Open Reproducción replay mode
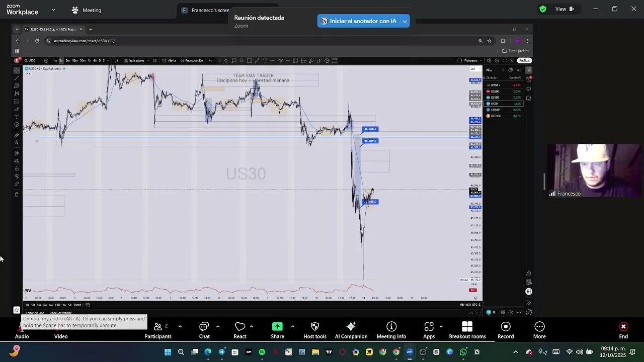Screen dimensions: 644x362 coord(191,60)
